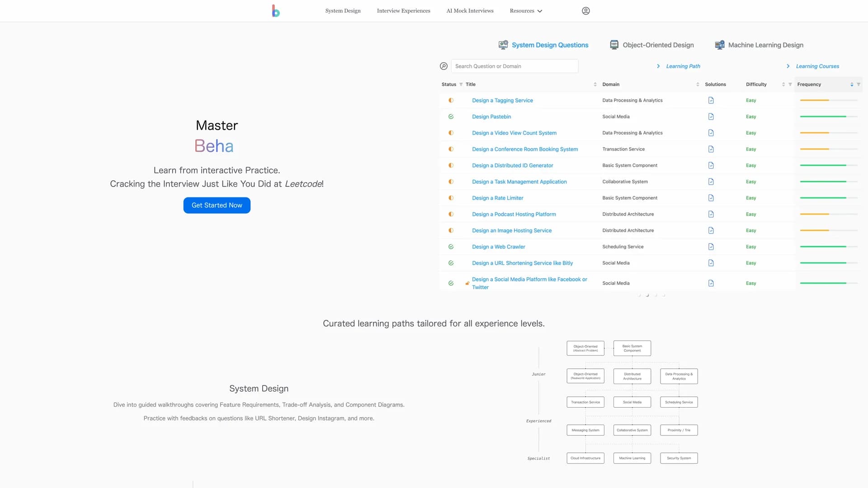Click Collaborative System domain in Task Management row

625,182
